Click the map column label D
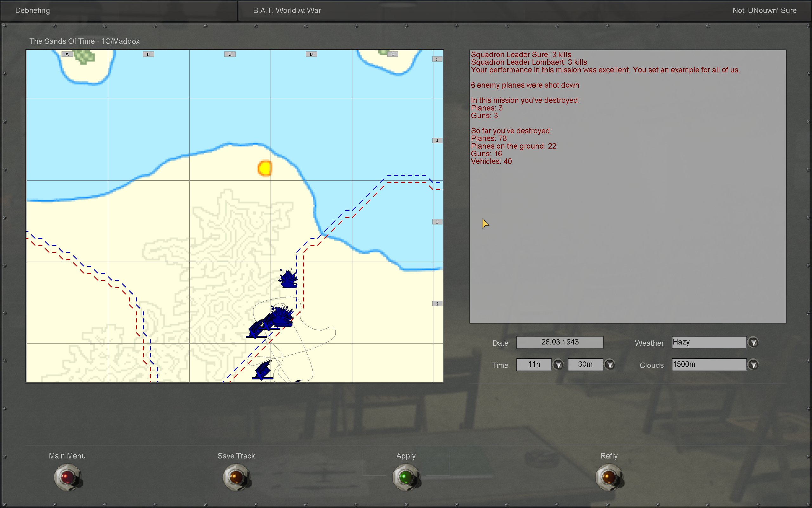 click(x=311, y=54)
